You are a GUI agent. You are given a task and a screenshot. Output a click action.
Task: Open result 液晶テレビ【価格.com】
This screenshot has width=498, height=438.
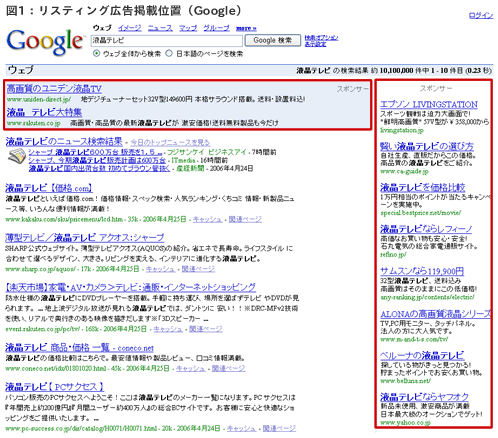tap(49, 188)
